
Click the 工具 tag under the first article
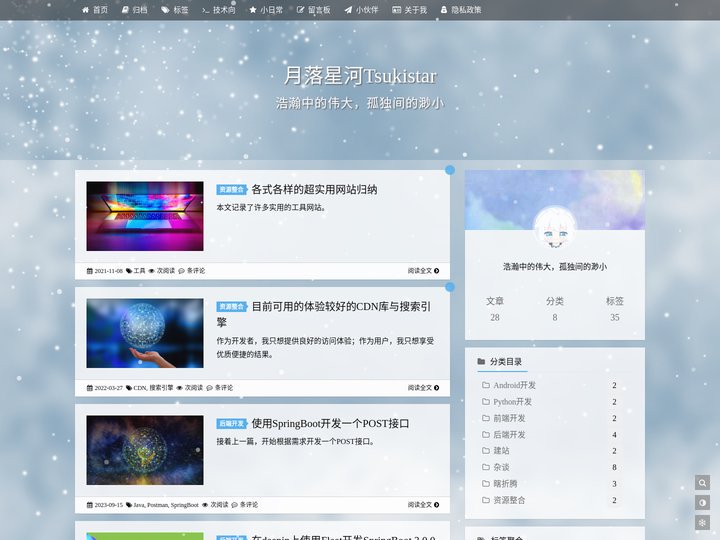tap(139, 271)
